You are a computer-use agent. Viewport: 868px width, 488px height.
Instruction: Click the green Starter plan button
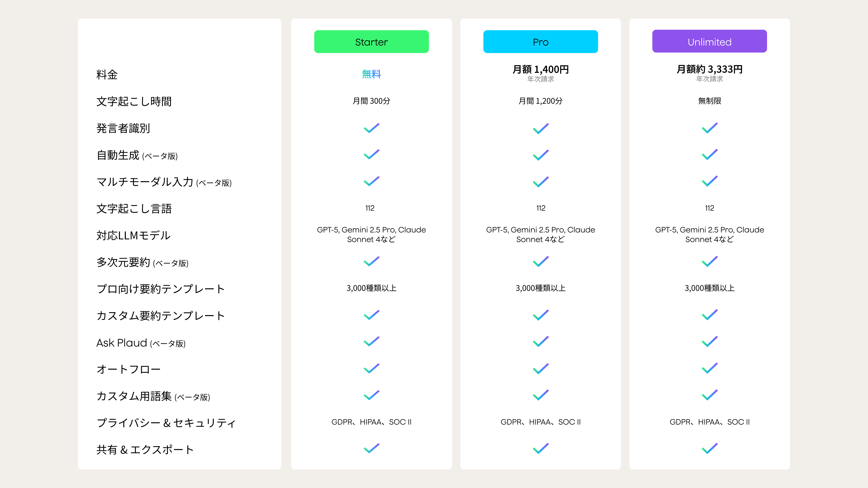371,42
